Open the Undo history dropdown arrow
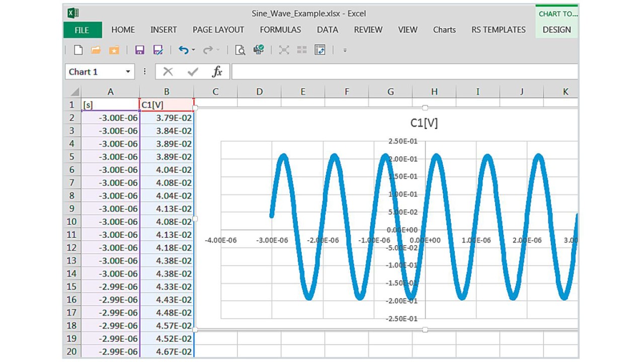 [x=194, y=50]
